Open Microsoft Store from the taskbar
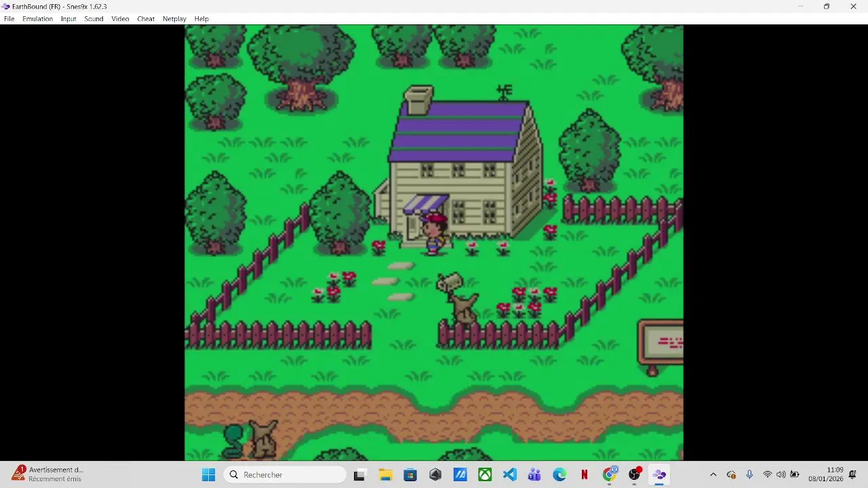Viewport: 868px width, 488px height. [410, 475]
